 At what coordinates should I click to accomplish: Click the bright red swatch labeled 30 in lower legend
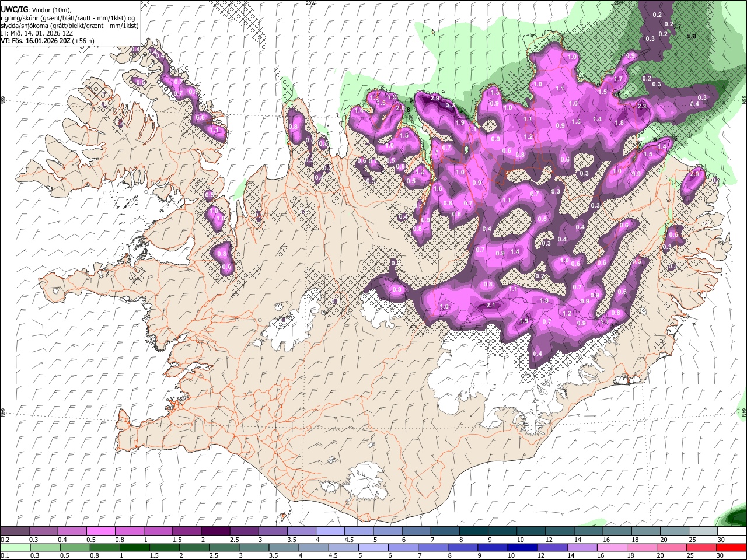click(732, 547)
